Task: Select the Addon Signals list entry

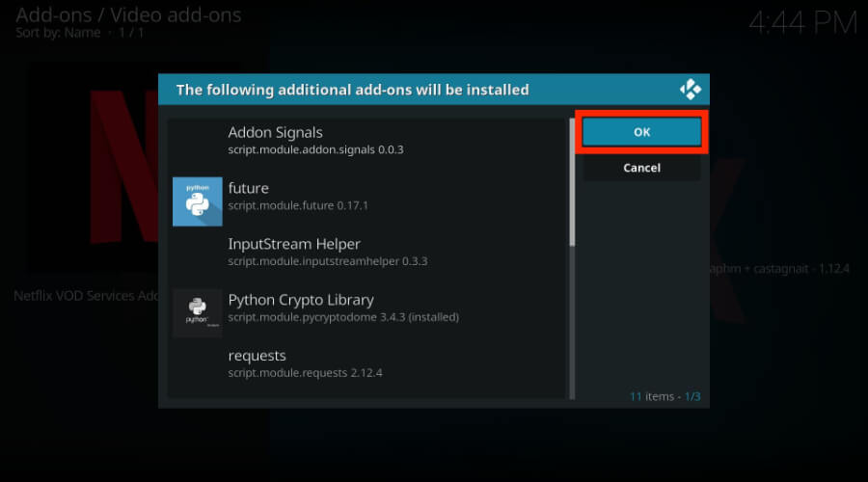Action: tap(367, 146)
